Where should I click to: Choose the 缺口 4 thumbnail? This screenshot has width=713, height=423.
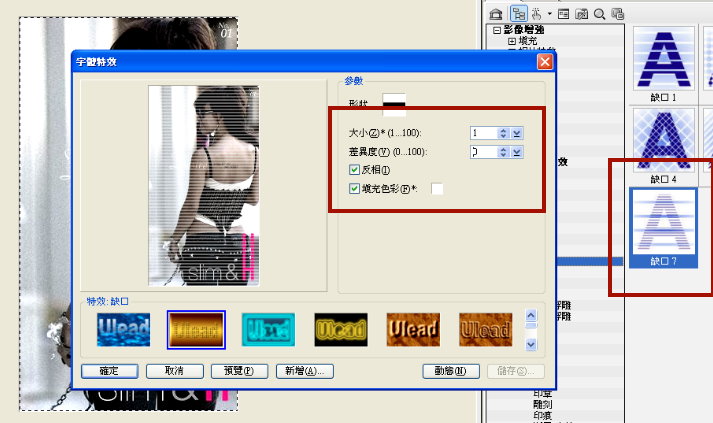pyautogui.click(x=664, y=140)
